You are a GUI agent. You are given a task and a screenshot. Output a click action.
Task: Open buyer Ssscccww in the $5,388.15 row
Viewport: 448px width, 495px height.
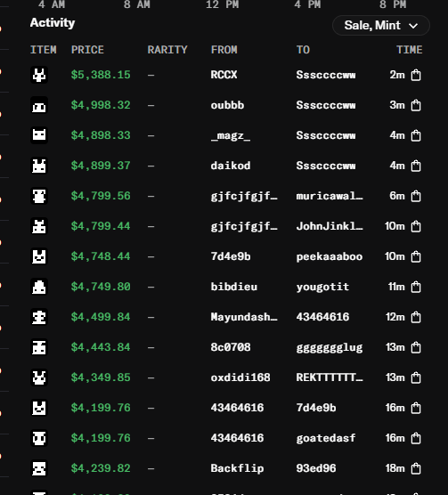click(326, 75)
